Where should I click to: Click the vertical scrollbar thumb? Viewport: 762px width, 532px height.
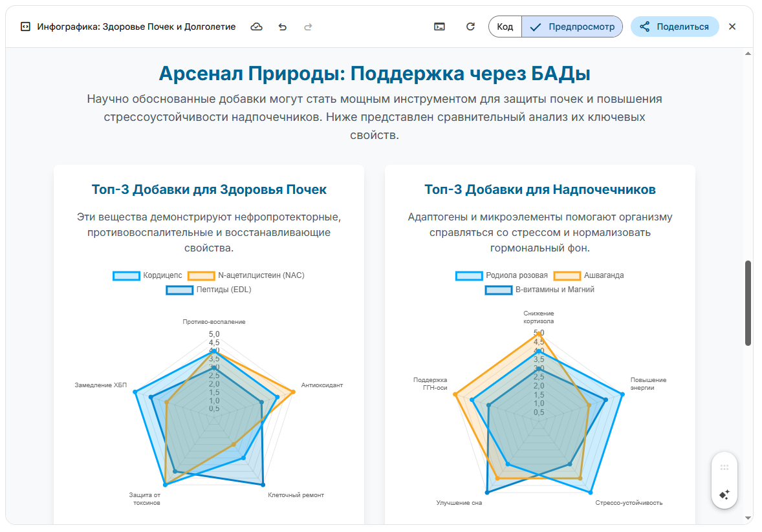click(x=748, y=303)
